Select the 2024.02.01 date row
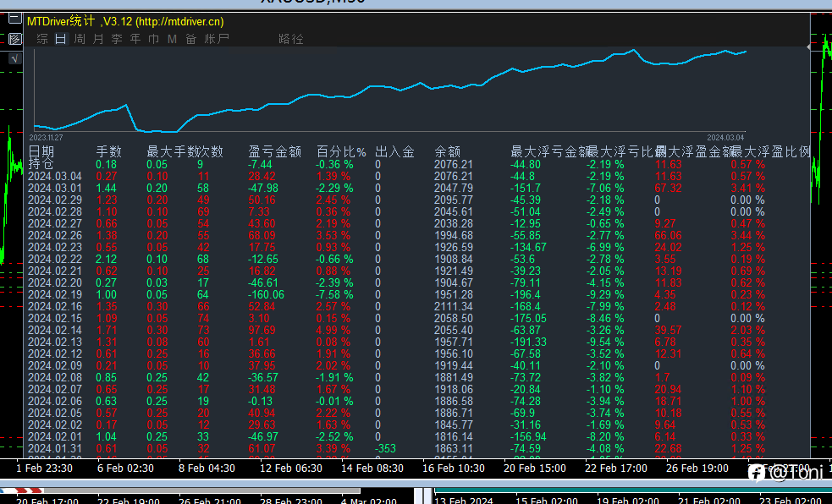832x504 pixels. point(55,436)
